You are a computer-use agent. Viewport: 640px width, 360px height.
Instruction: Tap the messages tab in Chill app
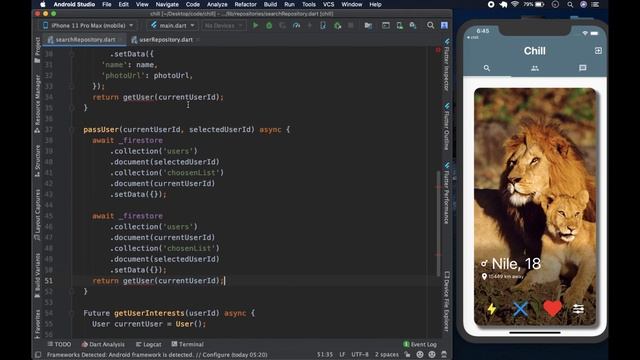[x=582, y=68]
